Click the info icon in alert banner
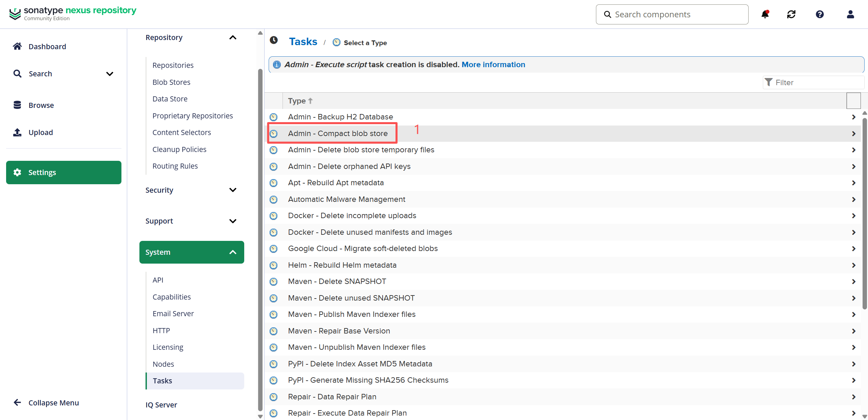The width and height of the screenshot is (868, 420). [x=277, y=64]
